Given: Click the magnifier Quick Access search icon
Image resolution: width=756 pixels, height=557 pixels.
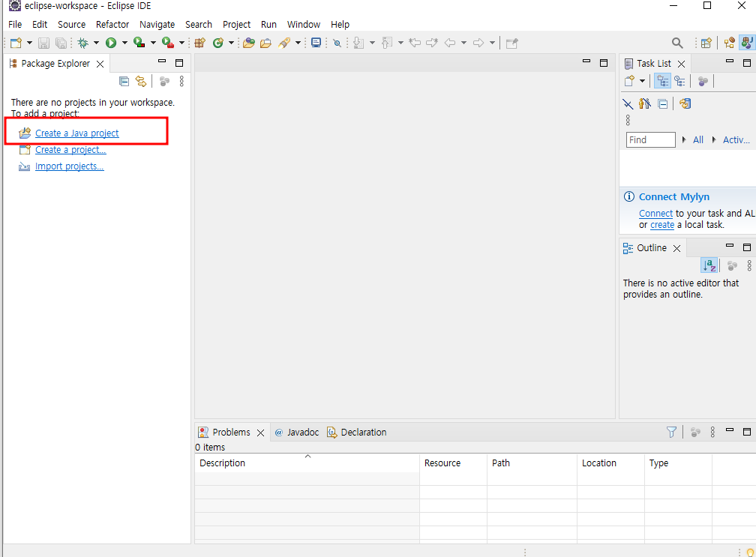Looking at the screenshot, I should 677,43.
